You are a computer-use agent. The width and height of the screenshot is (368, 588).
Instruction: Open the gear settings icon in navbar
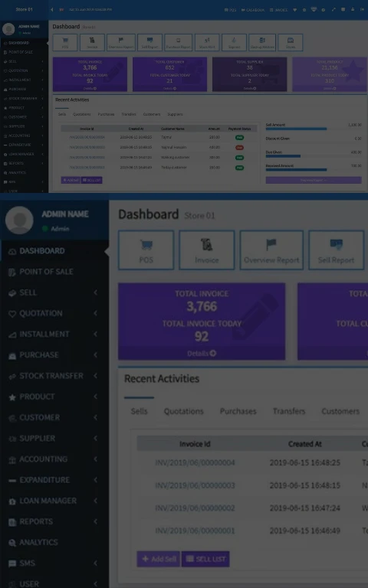304,10
